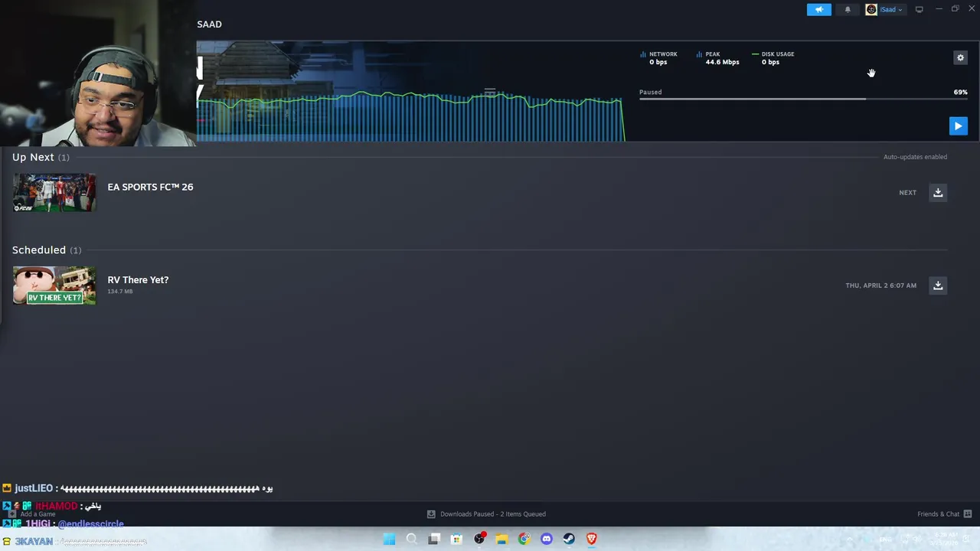The width and height of the screenshot is (980, 551).
Task: Click the download progress bar at 69%
Action: tap(803, 99)
